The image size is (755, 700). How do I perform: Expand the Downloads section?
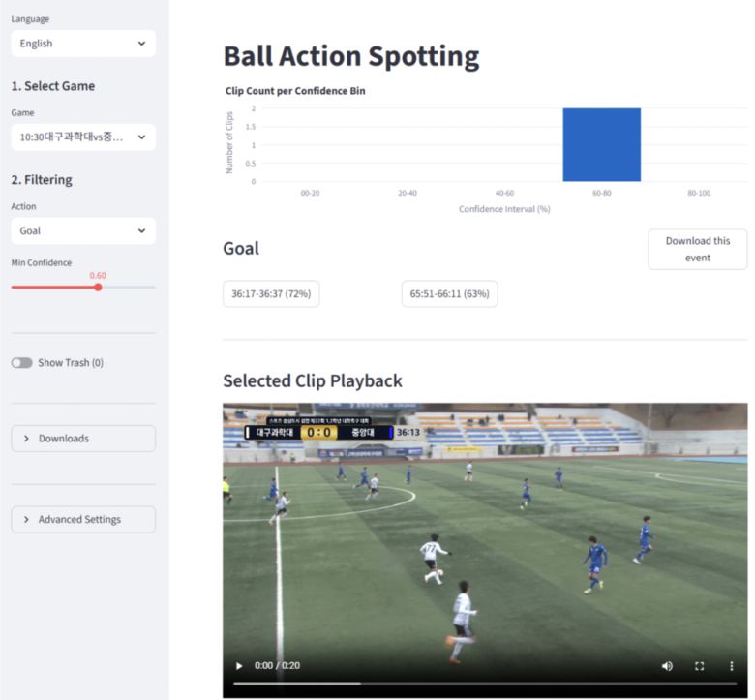(82, 439)
